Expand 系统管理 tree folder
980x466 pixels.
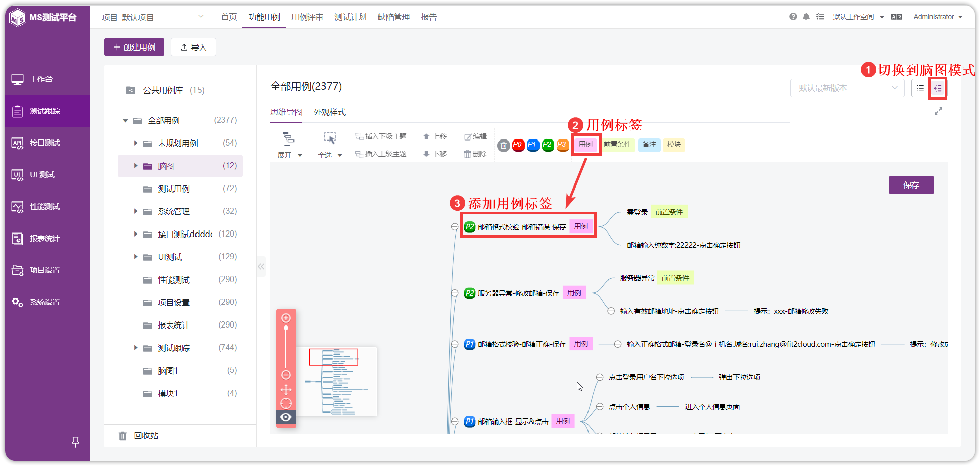click(135, 211)
